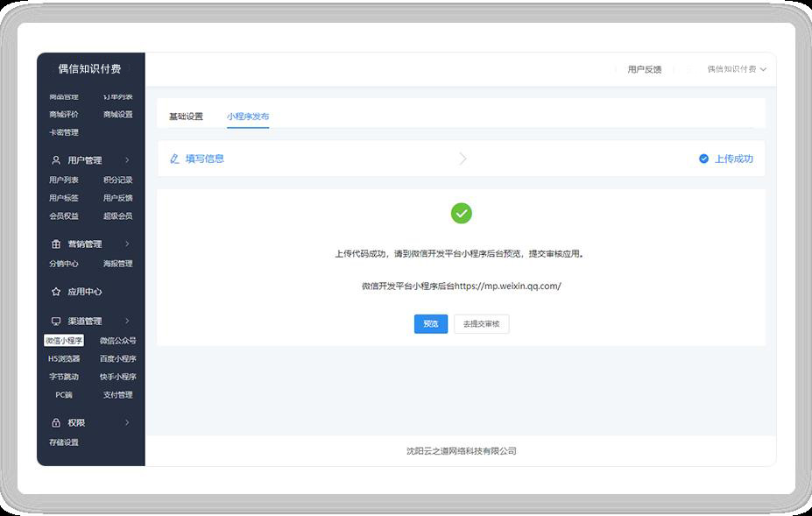Switch to the 基础设置 tab
This screenshot has width=812, height=516.
186,117
